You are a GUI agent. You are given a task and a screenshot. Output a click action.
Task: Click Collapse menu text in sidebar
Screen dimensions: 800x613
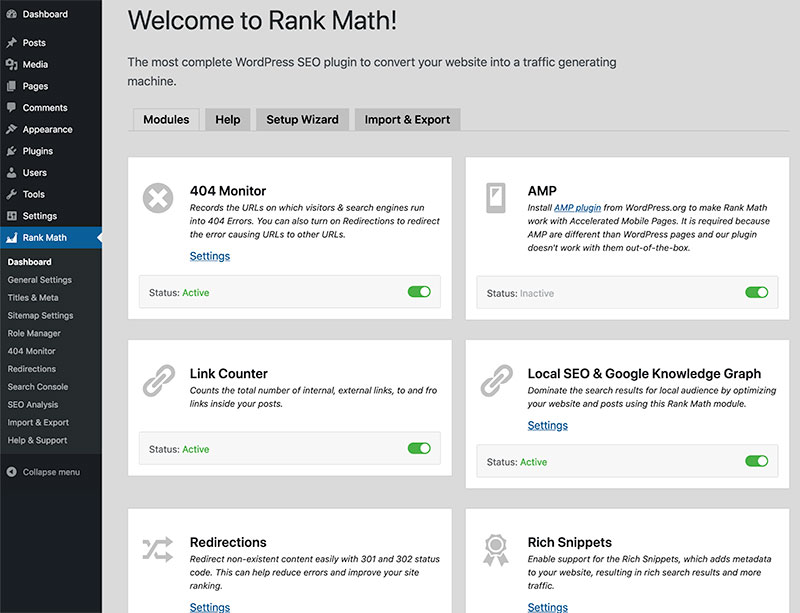coord(51,472)
